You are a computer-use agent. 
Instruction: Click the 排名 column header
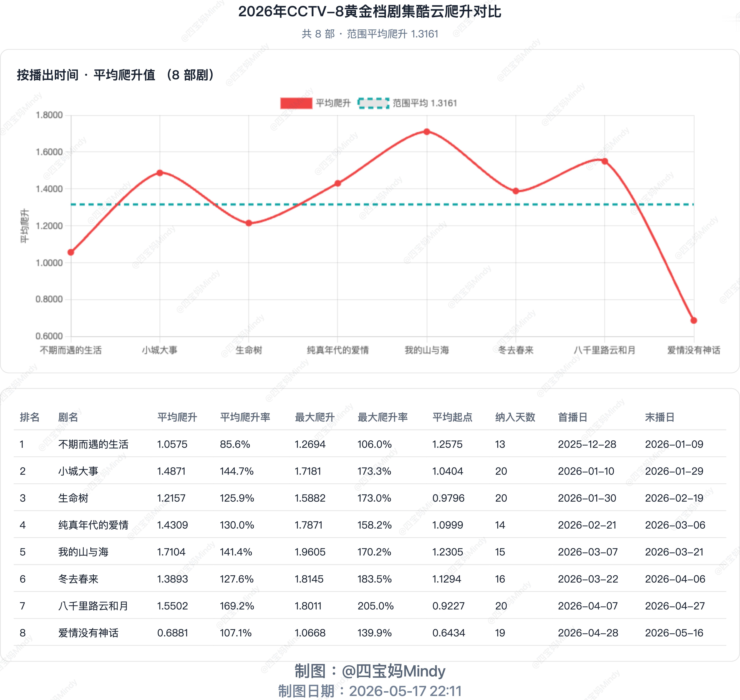point(29,417)
